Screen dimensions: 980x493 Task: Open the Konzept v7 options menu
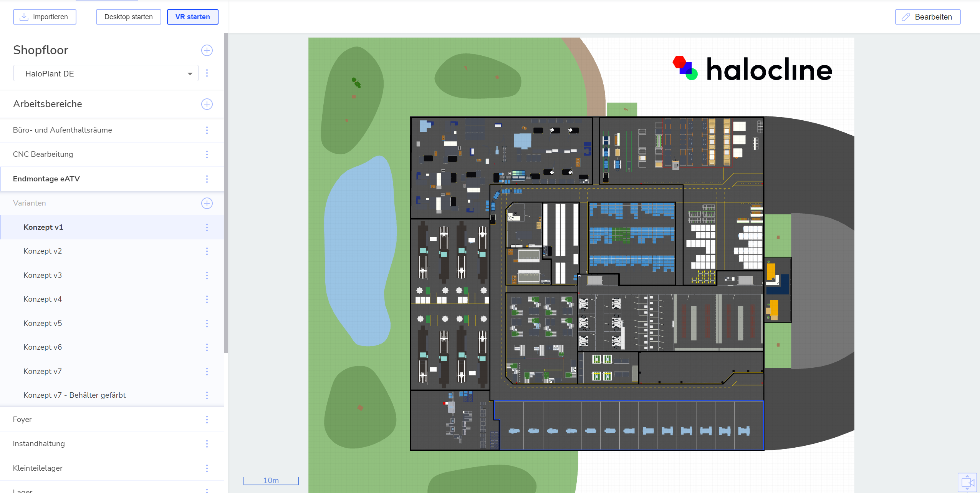tap(207, 371)
